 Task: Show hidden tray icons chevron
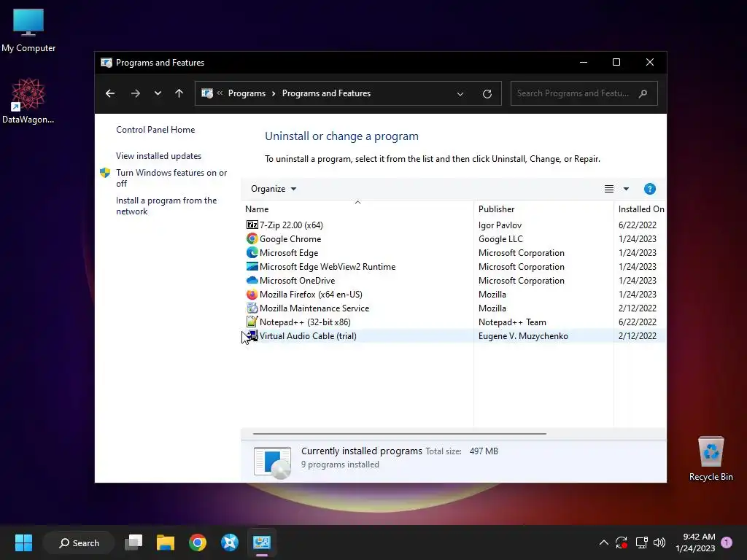[x=603, y=542]
